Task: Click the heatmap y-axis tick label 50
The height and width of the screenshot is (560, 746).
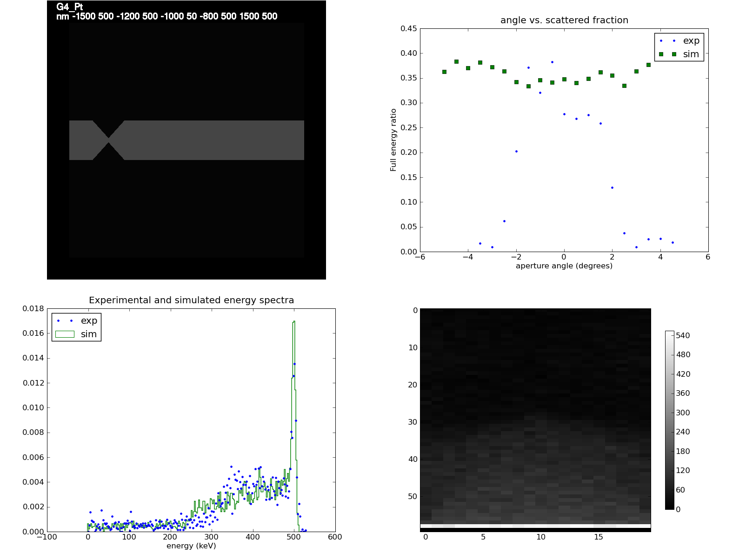Action: point(413,496)
